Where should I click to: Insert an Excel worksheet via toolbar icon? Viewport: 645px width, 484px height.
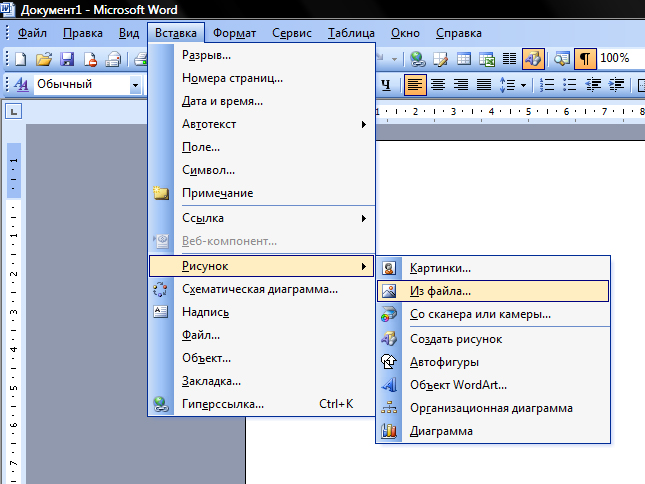[x=487, y=59]
